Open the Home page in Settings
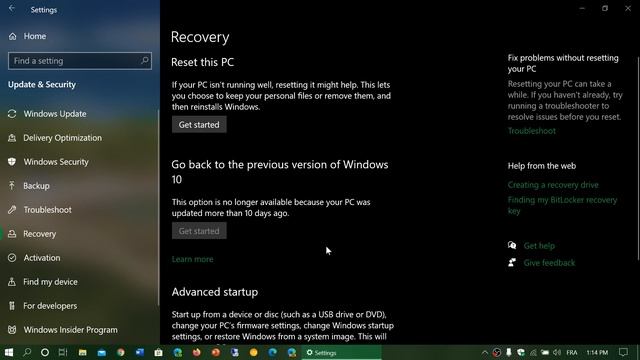Viewport: 640px width, 360px height. 35,36
